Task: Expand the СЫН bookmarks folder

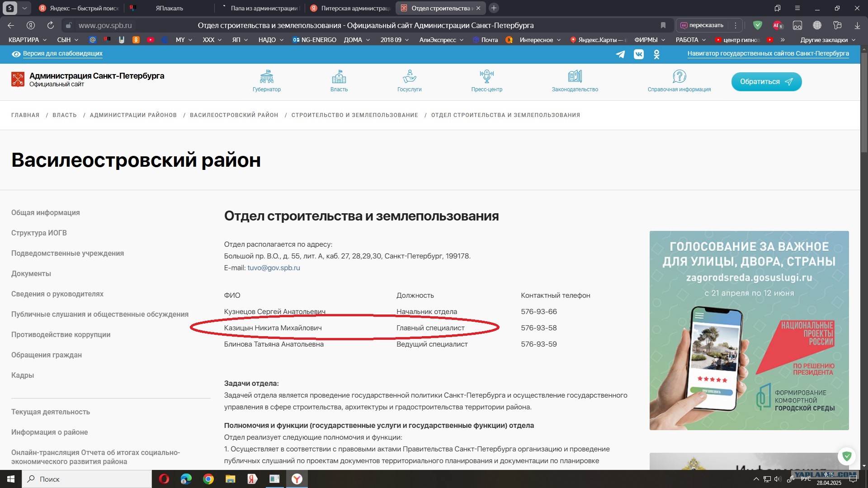Action: pyautogui.click(x=68, y=40)
